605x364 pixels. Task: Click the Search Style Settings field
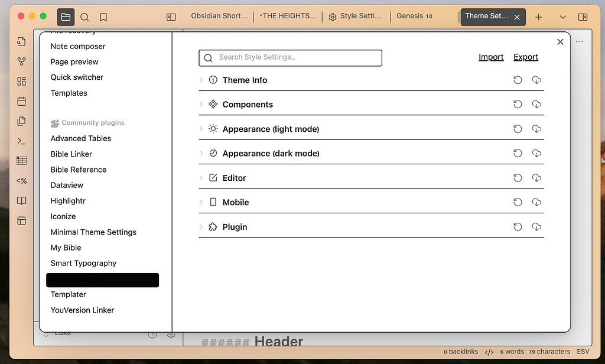tap(290, 58)
